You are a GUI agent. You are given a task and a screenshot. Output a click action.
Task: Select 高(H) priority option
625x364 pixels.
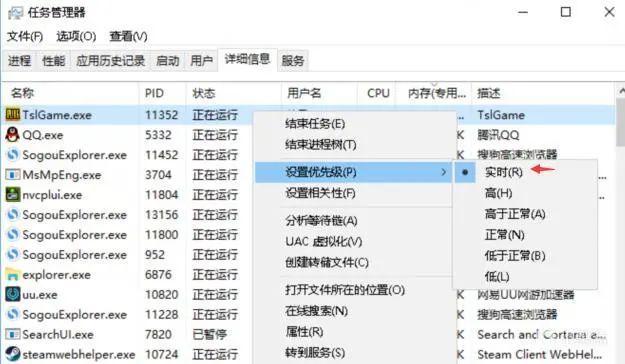[498, 193]
